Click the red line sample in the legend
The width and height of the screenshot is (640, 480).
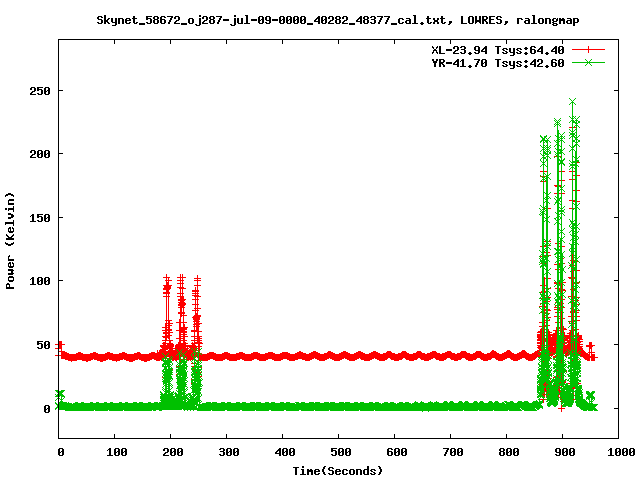pos(588,50)
